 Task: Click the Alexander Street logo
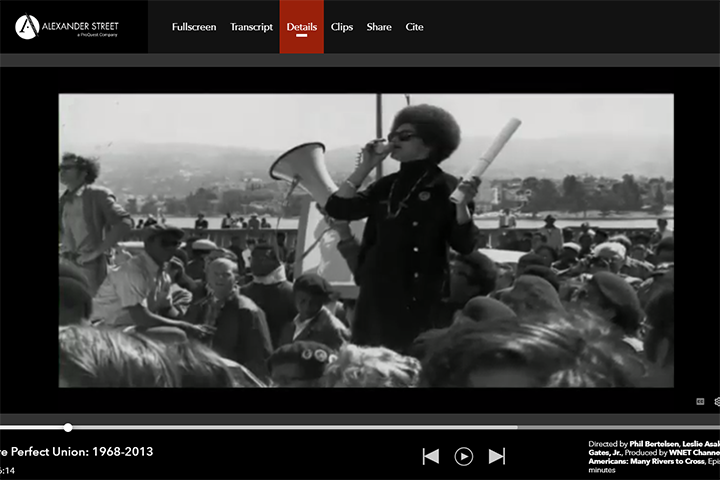click(67, 26)
